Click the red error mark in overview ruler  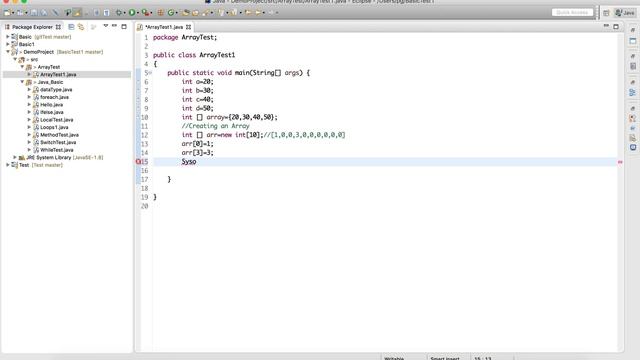click(x=620, y=162)
